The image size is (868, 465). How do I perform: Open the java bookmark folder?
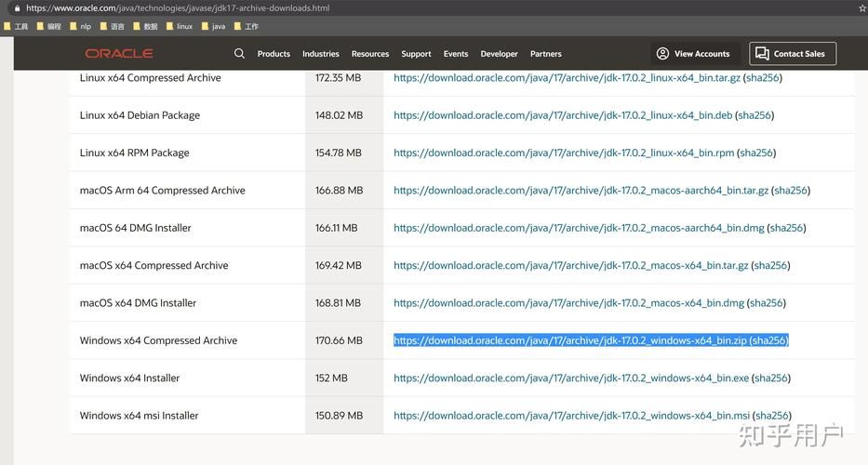(214, 26)
